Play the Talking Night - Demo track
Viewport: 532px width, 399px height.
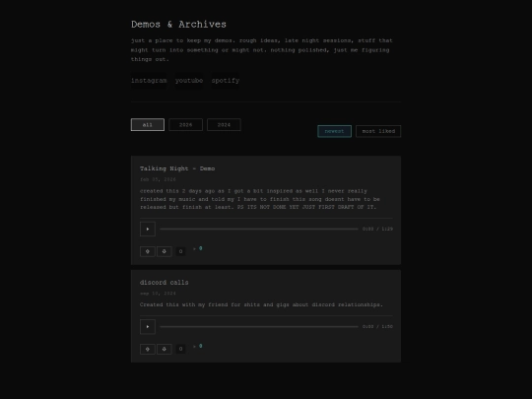(148, 229)
